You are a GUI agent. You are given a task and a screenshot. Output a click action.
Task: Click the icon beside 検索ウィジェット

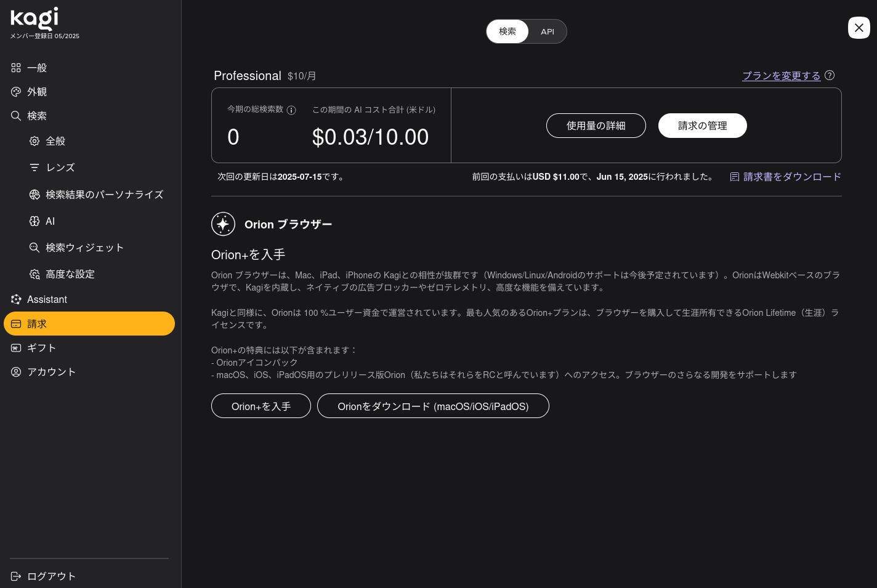click(34, 248)
